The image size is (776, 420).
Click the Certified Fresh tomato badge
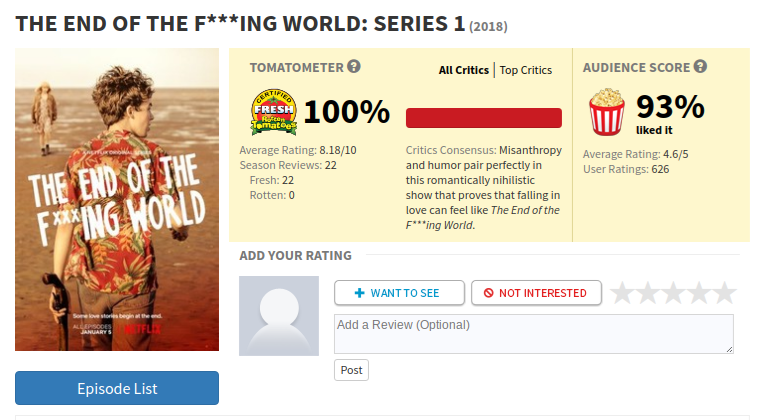point(272,112)
